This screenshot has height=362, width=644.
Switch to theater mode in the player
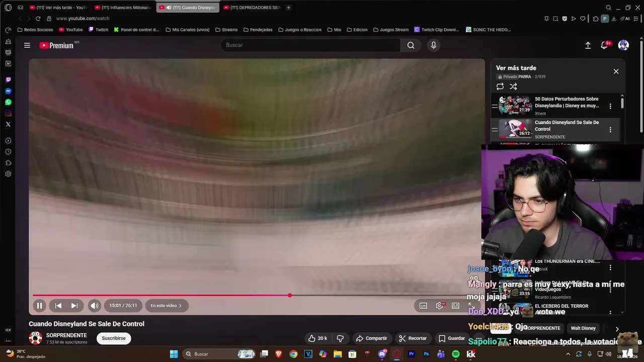click(455, 306)
